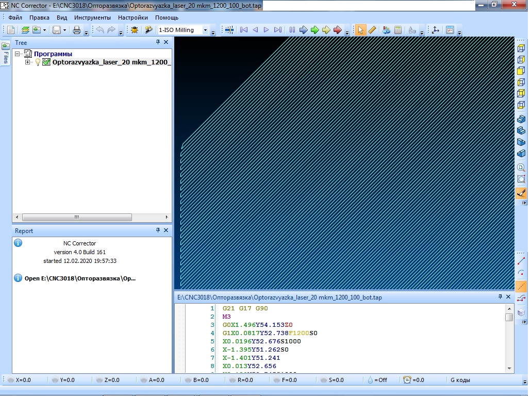Collapse the Программы tree root

(18, 54)
